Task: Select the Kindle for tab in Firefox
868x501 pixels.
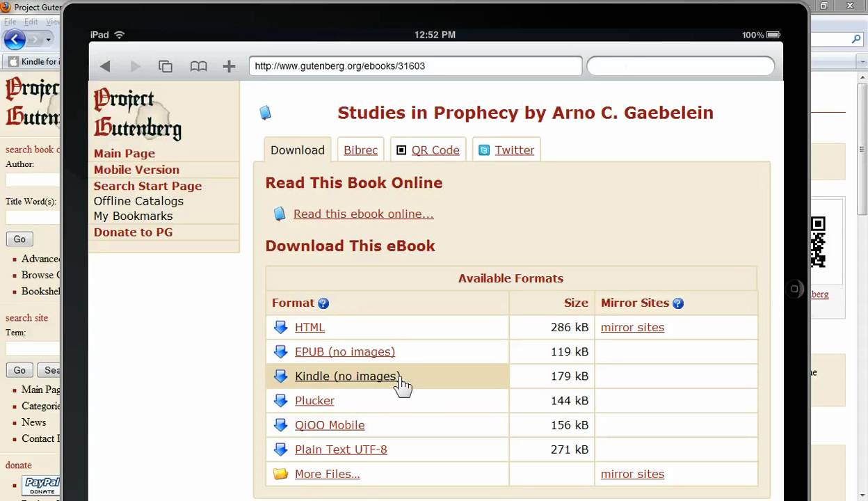Action: point(33,61)
